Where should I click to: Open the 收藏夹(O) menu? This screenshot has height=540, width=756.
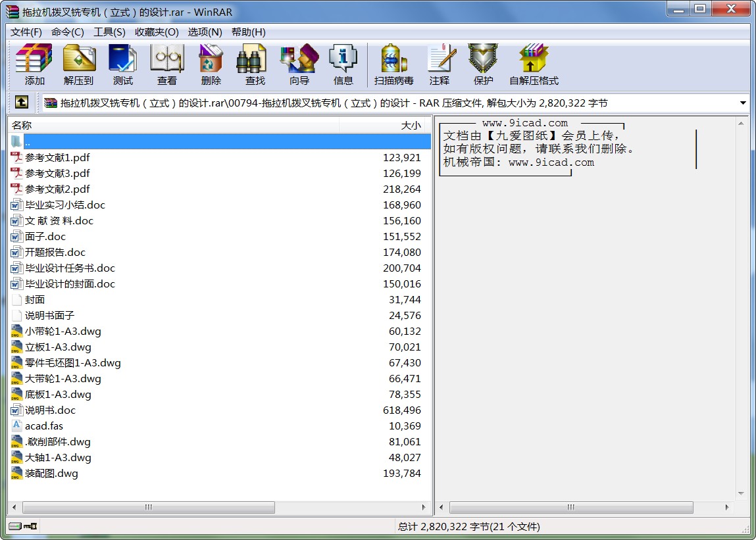[157, 32]
